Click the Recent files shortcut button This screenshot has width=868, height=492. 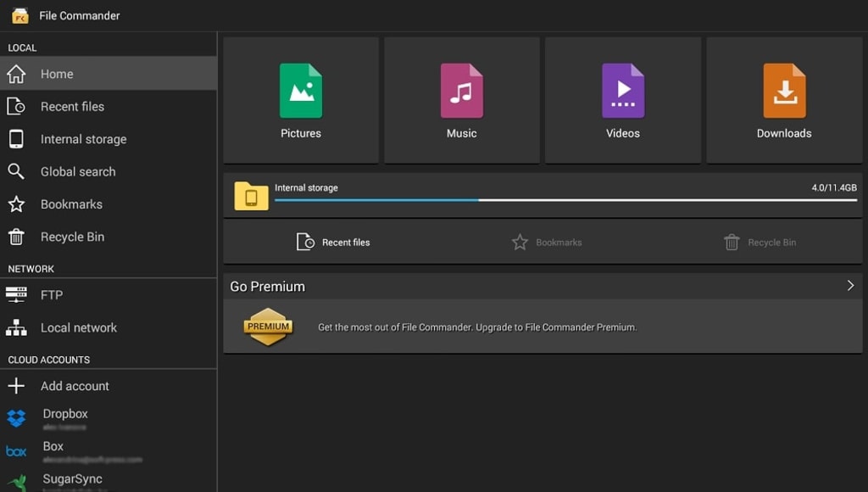coord(333,243)
